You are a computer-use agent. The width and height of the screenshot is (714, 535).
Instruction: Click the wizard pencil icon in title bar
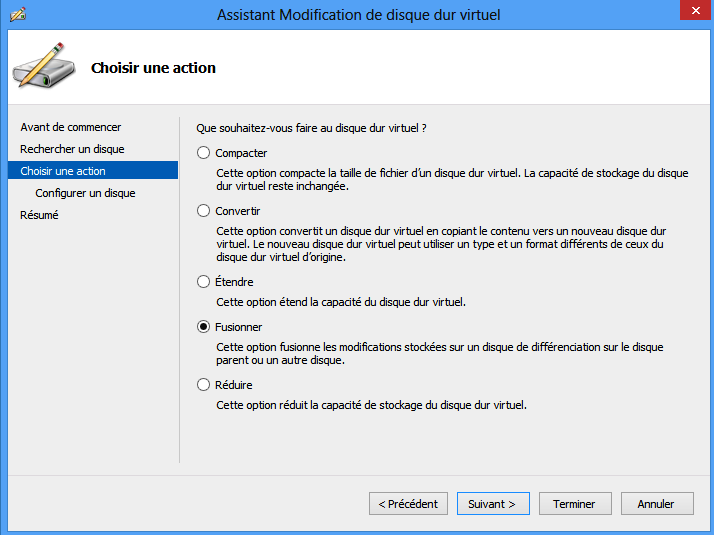pos(17,14)
